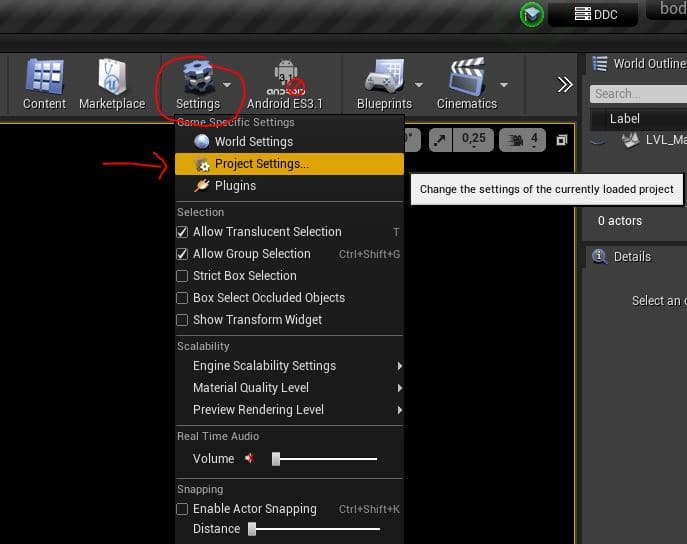This screenshot has width=687, height=544.
Task: Enable Strict Box Selection checkbox
Action: click(182, 276)
